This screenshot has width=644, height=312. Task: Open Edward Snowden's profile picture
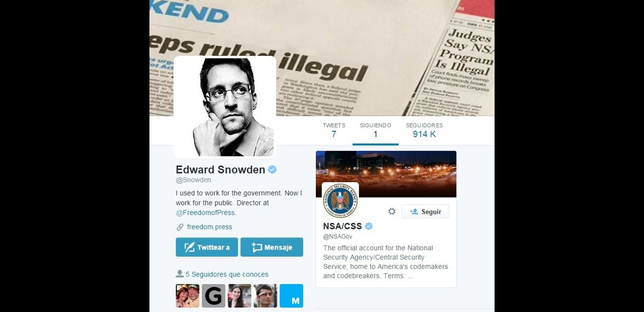tap(225, 107)
